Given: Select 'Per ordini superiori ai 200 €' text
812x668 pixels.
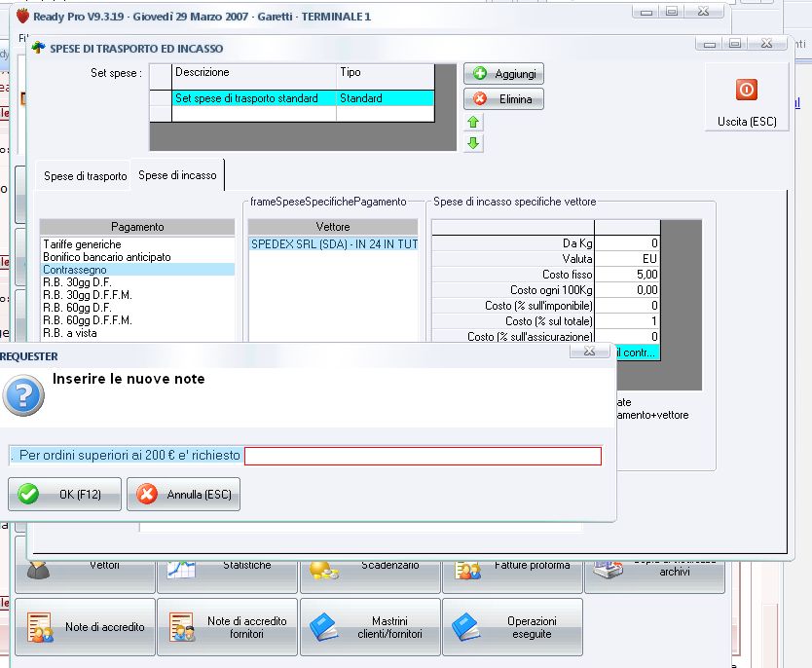Looking at the screenshot, I should pos(97,455).
